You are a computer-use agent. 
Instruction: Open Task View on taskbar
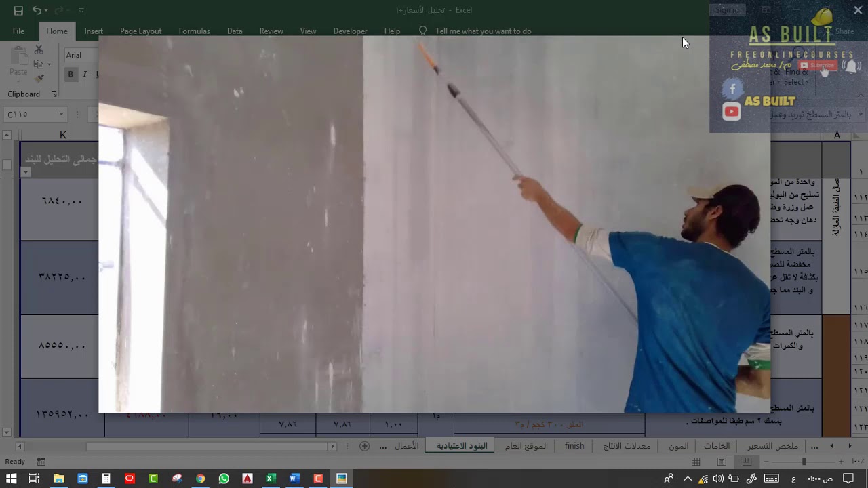(x=34, y=479)
